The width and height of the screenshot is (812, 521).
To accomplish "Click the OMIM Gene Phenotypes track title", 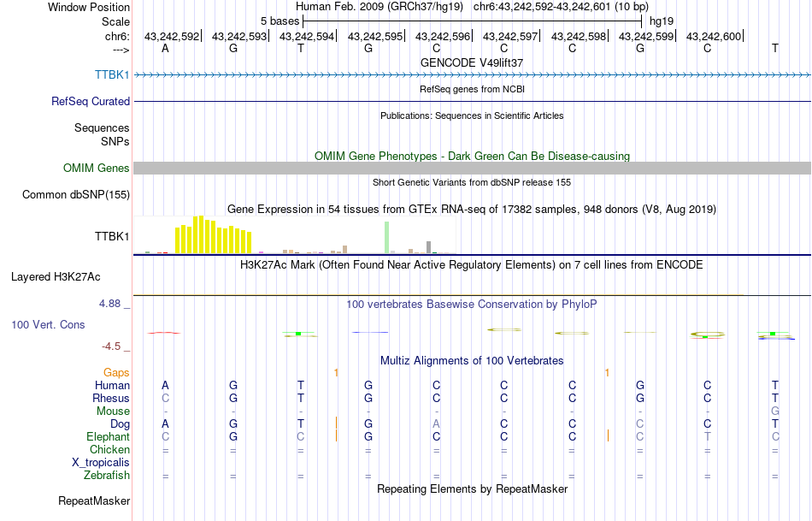I will pos(472,156).
